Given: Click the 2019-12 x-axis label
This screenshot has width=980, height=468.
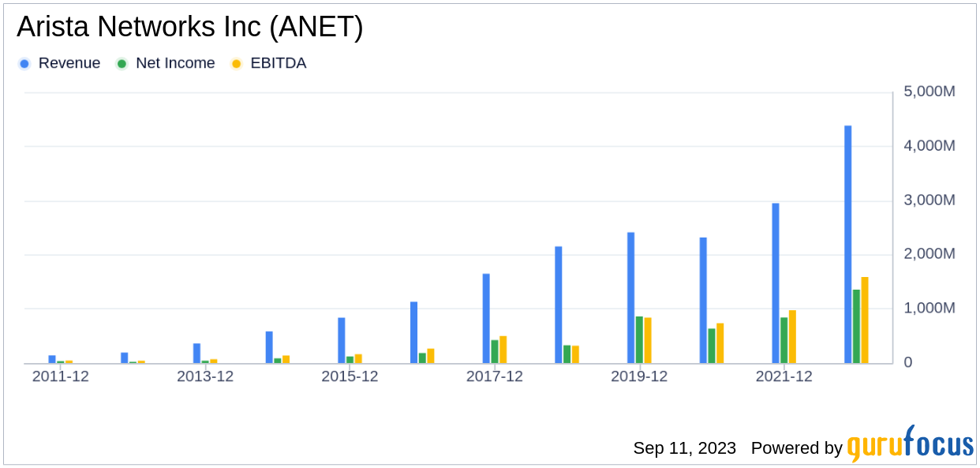Looking at the screenshot, I should (639, 376).
